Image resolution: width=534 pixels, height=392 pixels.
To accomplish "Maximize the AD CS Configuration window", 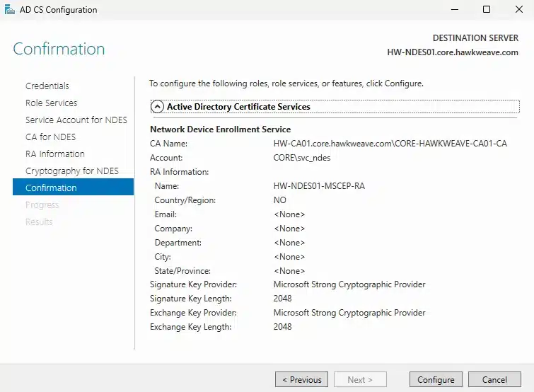I will click(487, 10).
